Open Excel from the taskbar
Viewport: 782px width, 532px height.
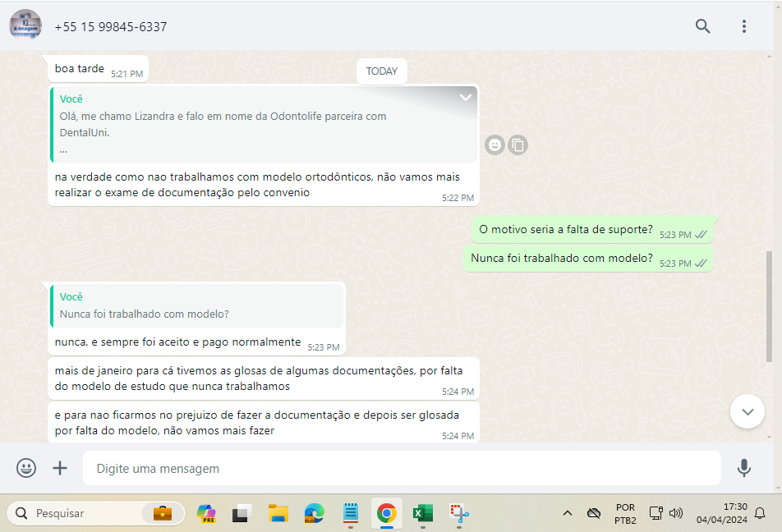(423, 513)
